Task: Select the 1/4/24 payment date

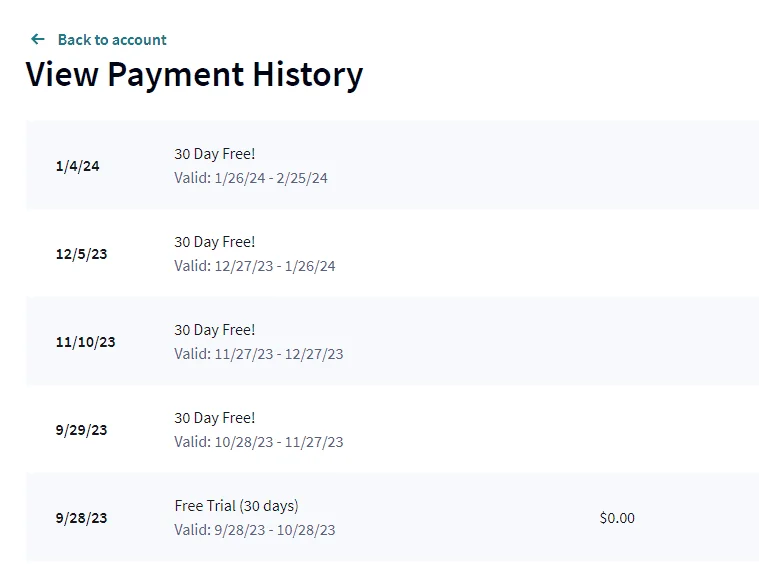Action: (77, 166)
